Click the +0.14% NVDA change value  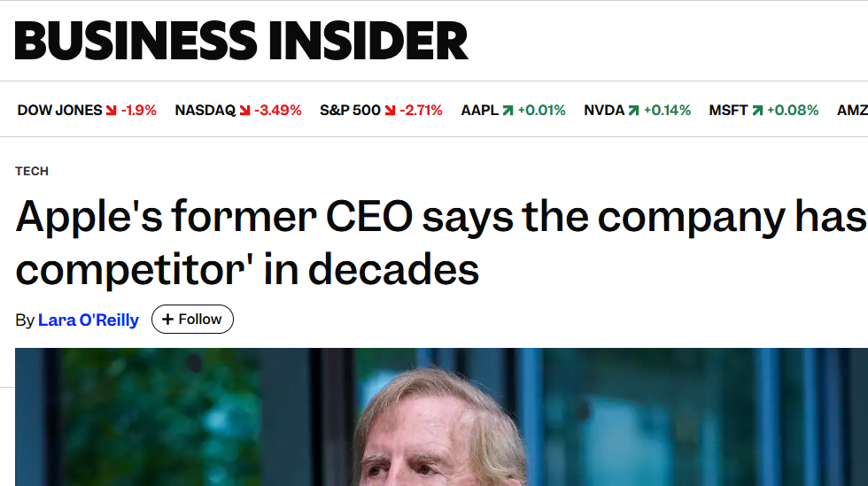667,111
